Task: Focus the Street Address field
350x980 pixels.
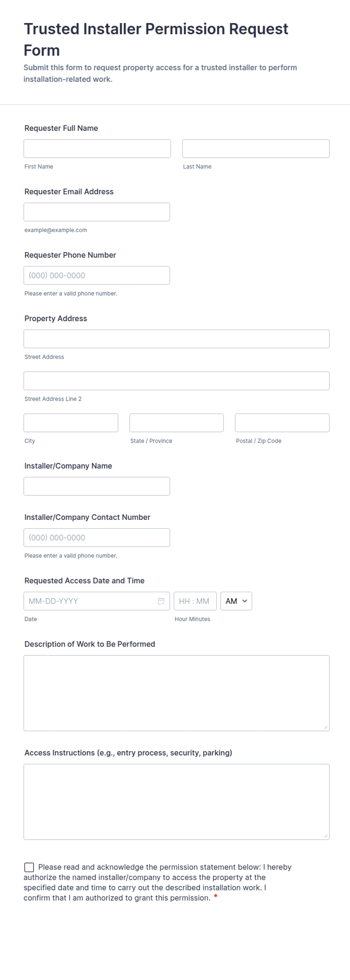Action: (176, 339)
